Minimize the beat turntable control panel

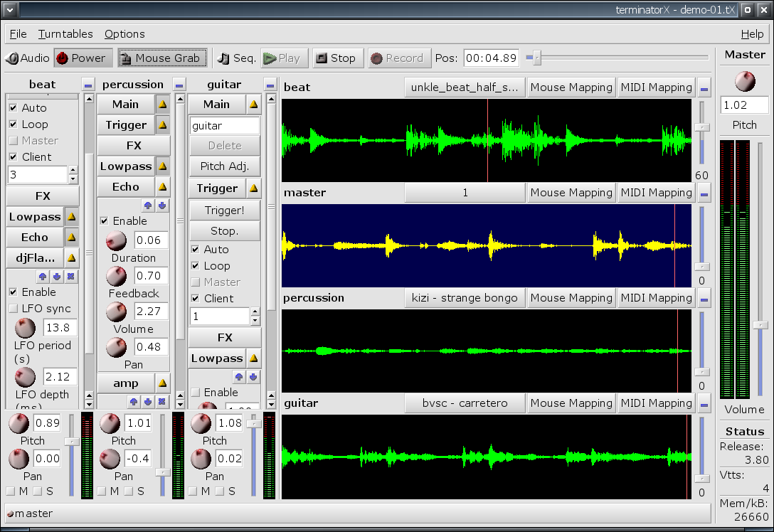point(88,85)
